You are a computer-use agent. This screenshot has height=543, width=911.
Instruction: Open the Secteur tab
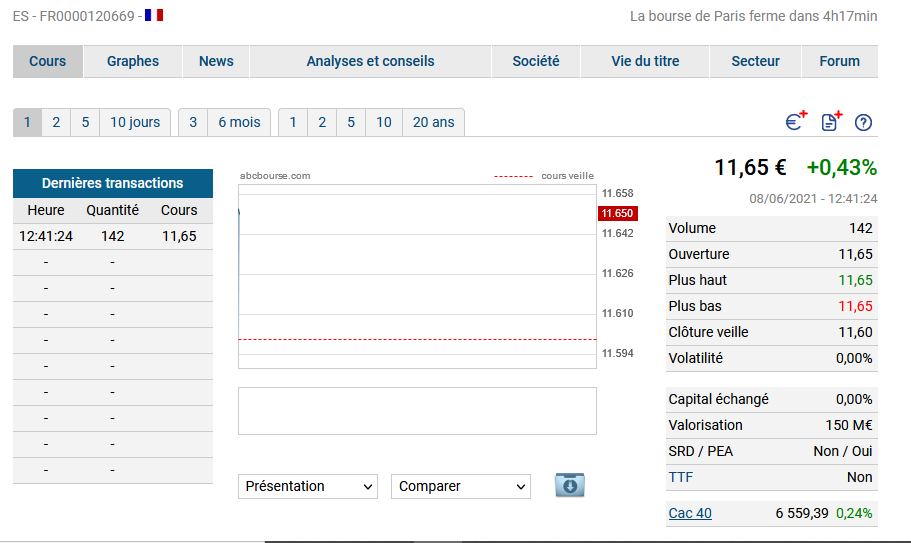click(755, 61)
